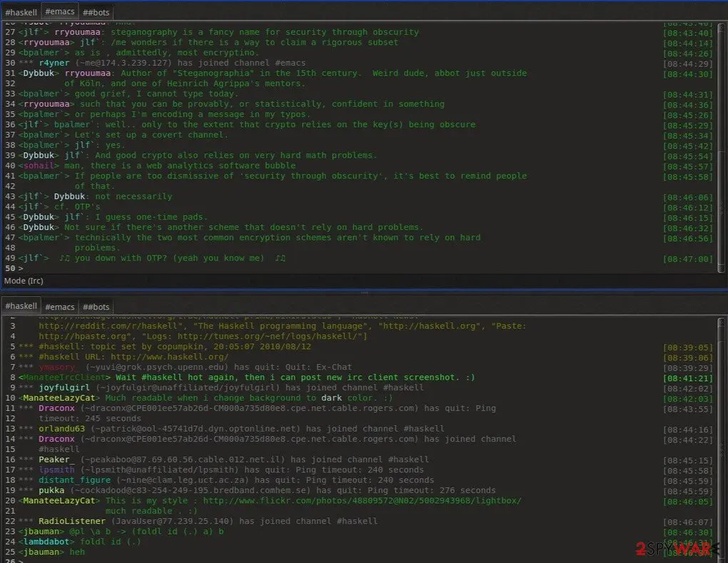Open ##bots tab in top pane
Viewport: 728px width, 563px height.
click(96, 13)
